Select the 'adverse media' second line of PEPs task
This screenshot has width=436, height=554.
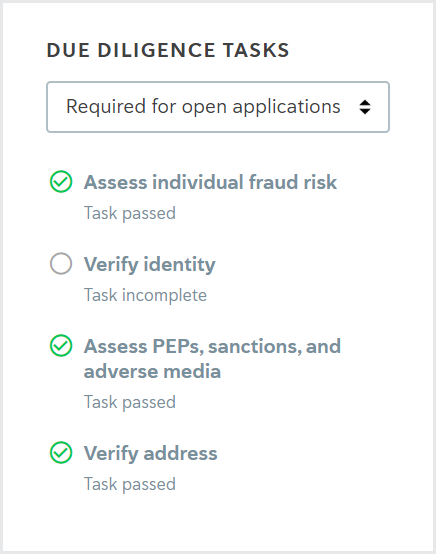[x=152, y=372]
